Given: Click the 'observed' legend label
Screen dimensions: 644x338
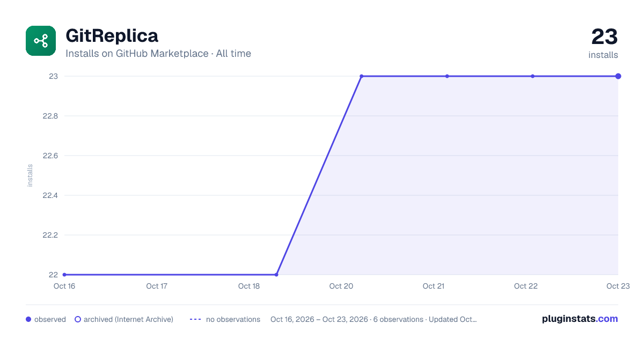Looking at the screenshot, I should (50, 319).
